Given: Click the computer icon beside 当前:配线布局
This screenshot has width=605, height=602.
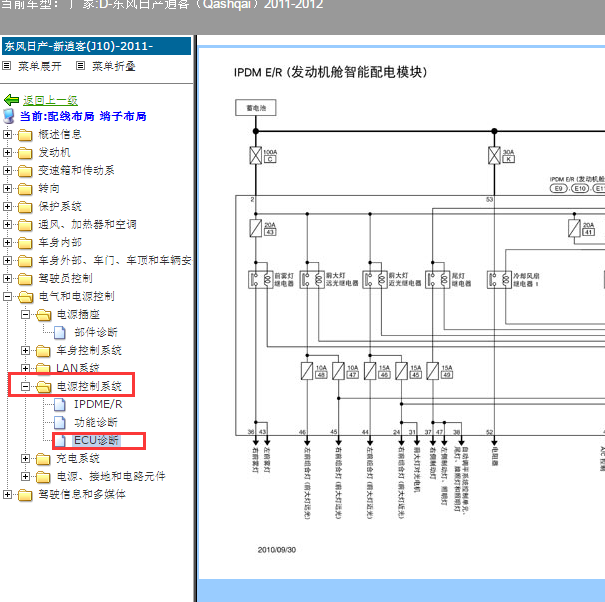Looking at the screenshot, I should [x=8, y=116].
